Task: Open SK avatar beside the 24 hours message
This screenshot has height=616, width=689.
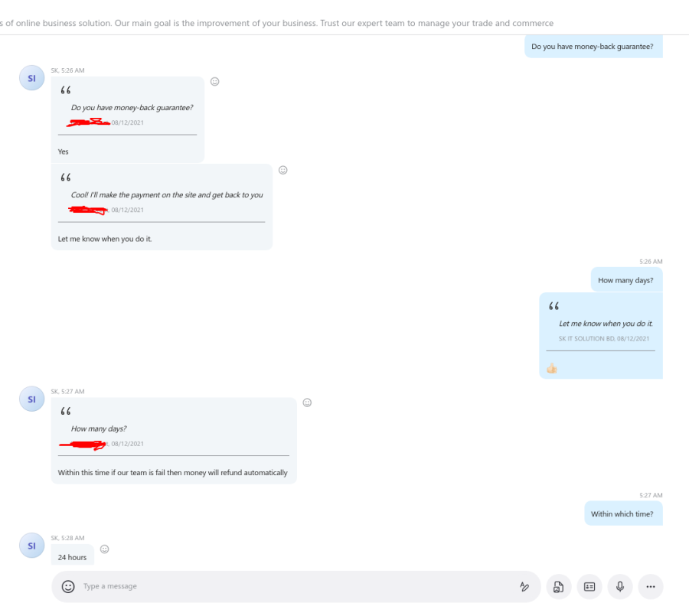Action: click(x=31, y=546)
